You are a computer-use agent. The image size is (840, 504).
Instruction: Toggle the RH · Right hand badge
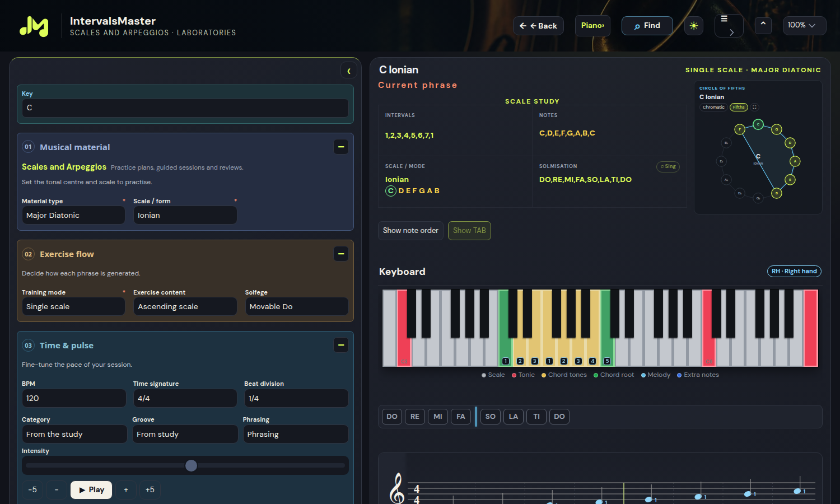point(794,271)
